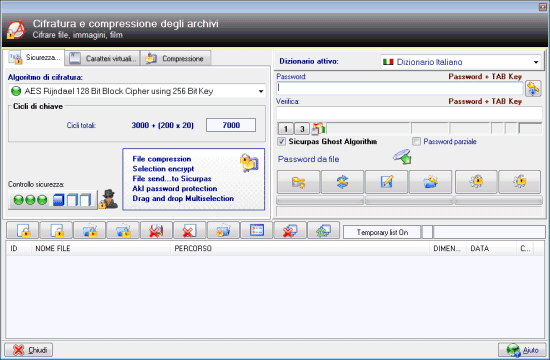550x360 pixels.
Task: Click the blue and yellow swap arrows button
Action: (x=342, y=182)
